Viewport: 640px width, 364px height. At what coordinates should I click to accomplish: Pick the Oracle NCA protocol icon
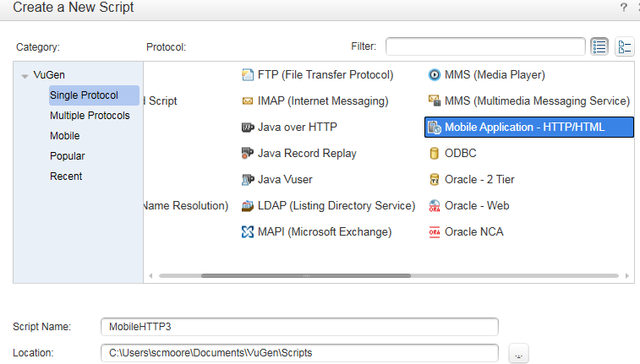tap(435, 232)
